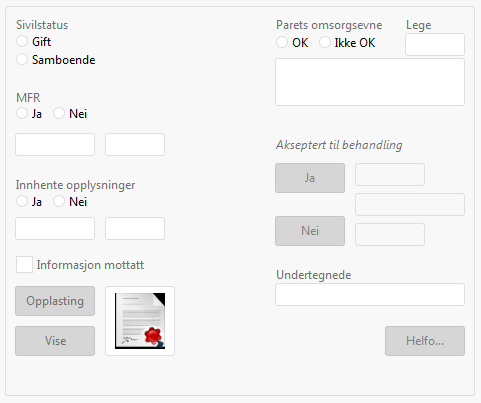Screen dimensions: 481x403
Task: Click the signed document certificate icon
Action: click(x=140, y=321)
